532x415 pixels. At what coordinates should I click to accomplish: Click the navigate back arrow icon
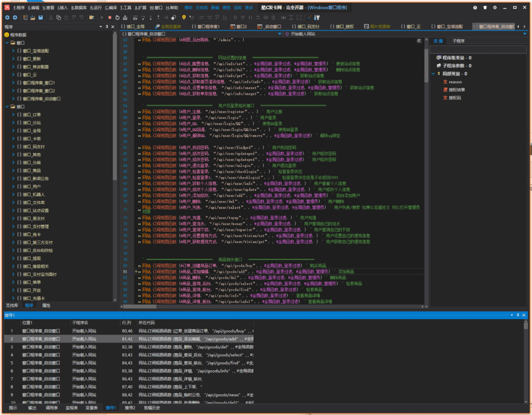click(7, 18)
